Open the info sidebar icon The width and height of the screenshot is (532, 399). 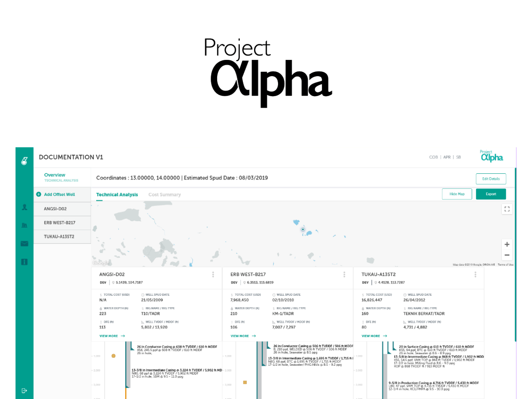point(24,262)
